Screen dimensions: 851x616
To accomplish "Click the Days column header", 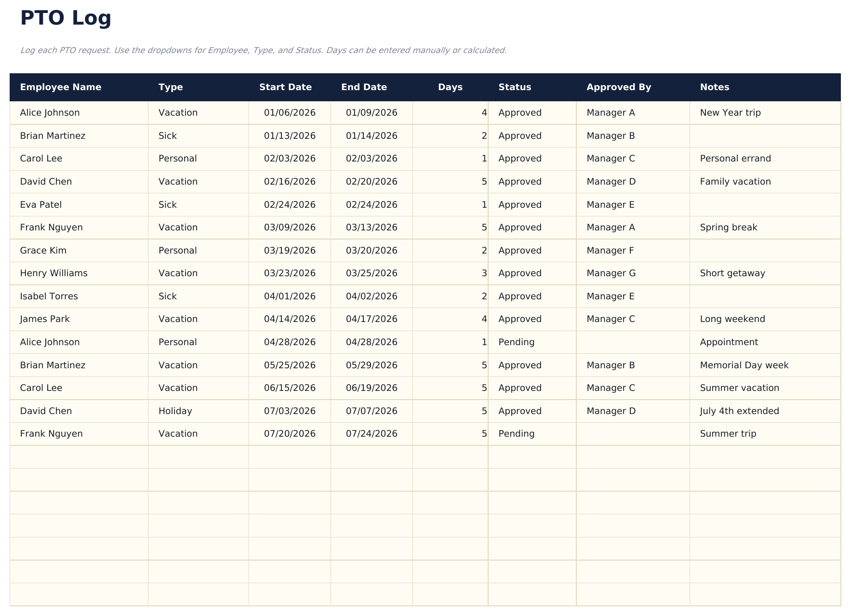I will [x=450, y=87].
